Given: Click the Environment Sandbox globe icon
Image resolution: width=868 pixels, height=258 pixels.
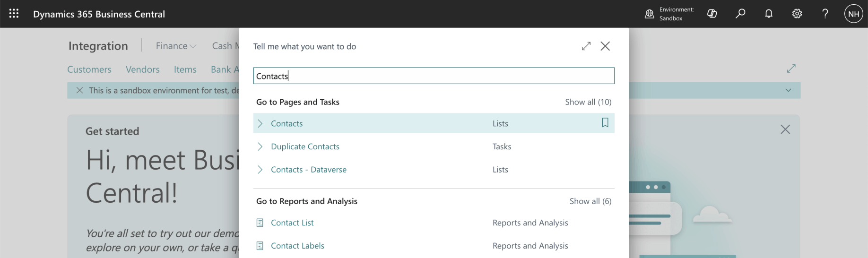Looking at the screenshot, I should click(650, 14).
